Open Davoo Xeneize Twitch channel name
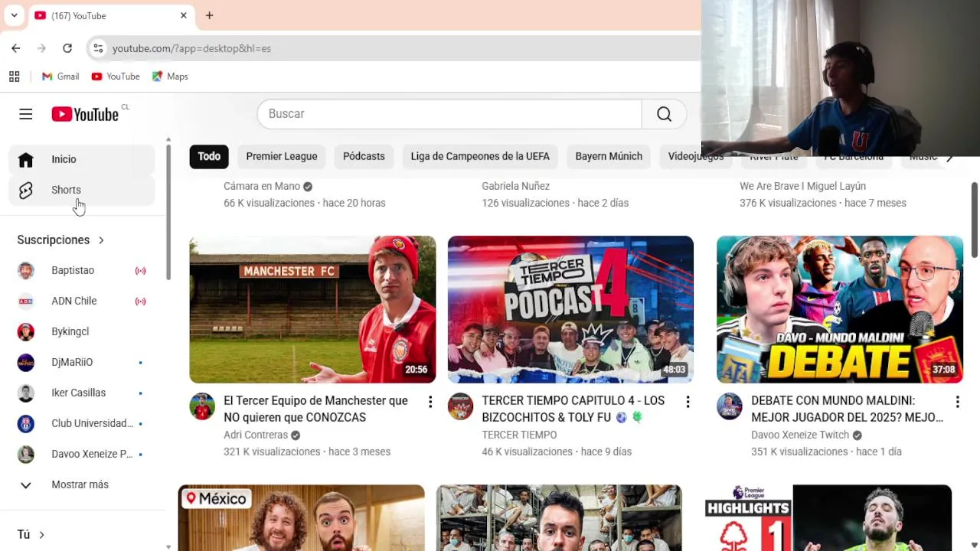 pyautogui.click(x=800, y=435)
